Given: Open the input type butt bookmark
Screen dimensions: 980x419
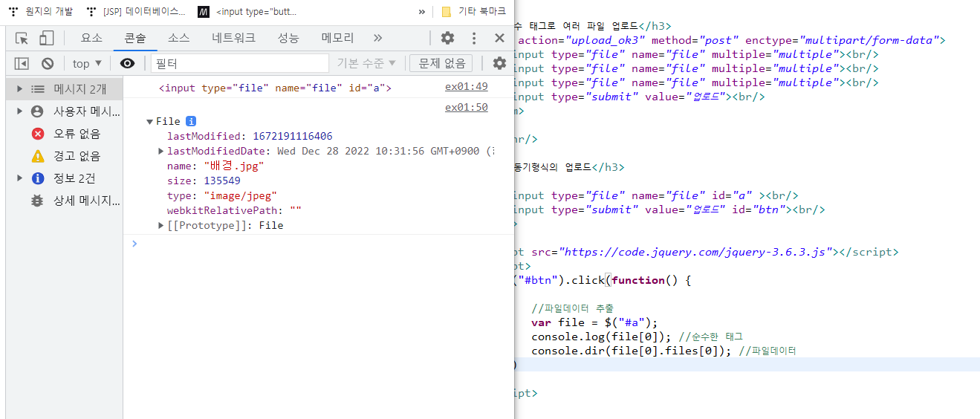Looking at the screenshot, I should pos(249,11).
